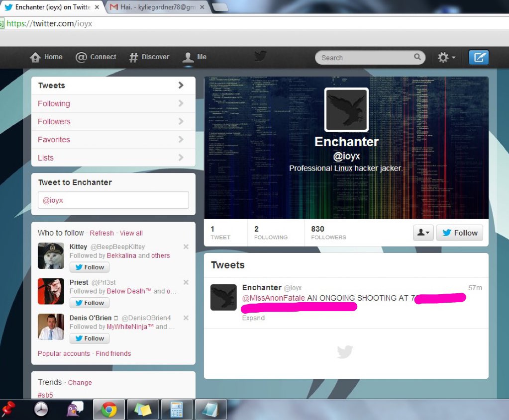Viewport: 509px width, 420px height.
Task: Follow Priest @Pr13st
Action: [89, 303]
